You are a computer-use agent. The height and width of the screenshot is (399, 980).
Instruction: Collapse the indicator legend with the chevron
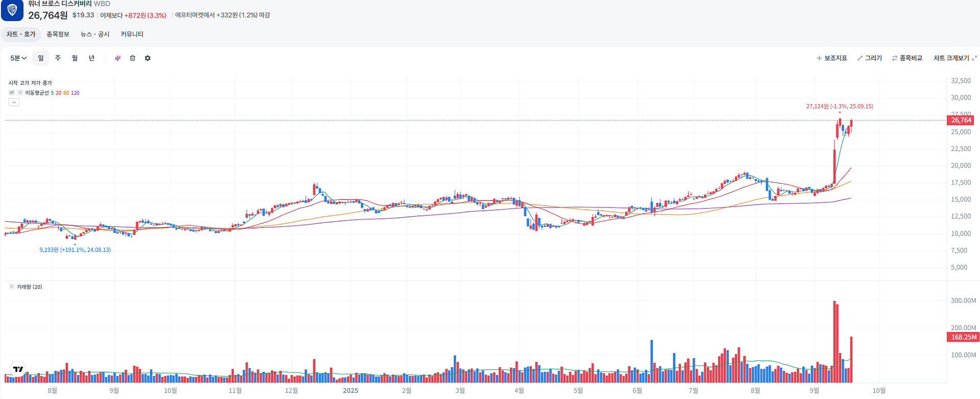coord(14,102)
